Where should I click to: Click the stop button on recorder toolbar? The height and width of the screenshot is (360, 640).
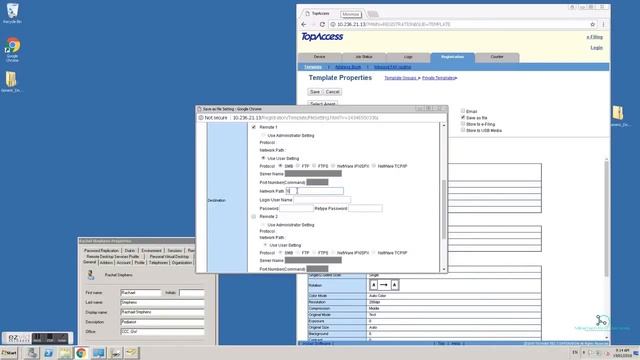pyautogui.click(x=50, y=338)
